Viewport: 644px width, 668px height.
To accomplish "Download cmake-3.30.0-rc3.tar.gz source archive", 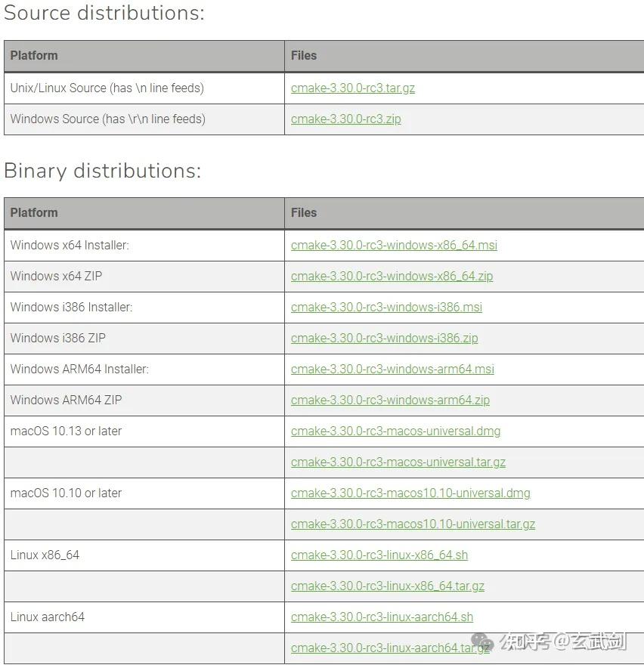I will [352, 88].
